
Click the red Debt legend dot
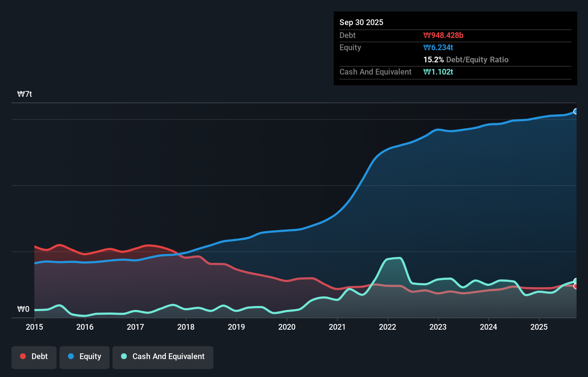point(23,356)
